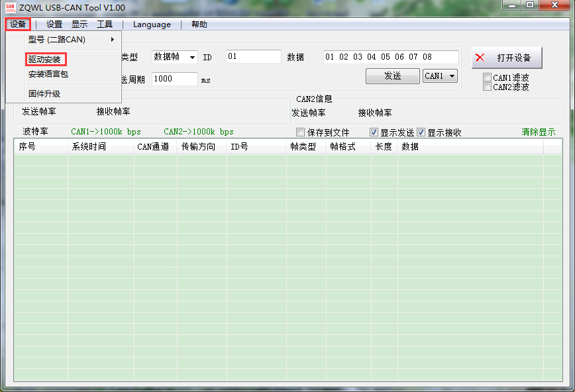The width and height of the screenshot is (575, 392).
Task: Select 固件升级 menu entry
Action: click(x=44, y=94)
